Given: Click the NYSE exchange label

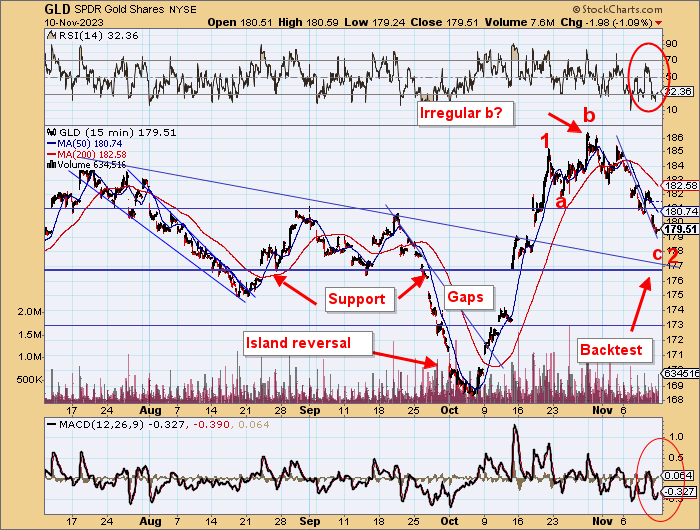Looking at the screenshot, I should point(183,10).
